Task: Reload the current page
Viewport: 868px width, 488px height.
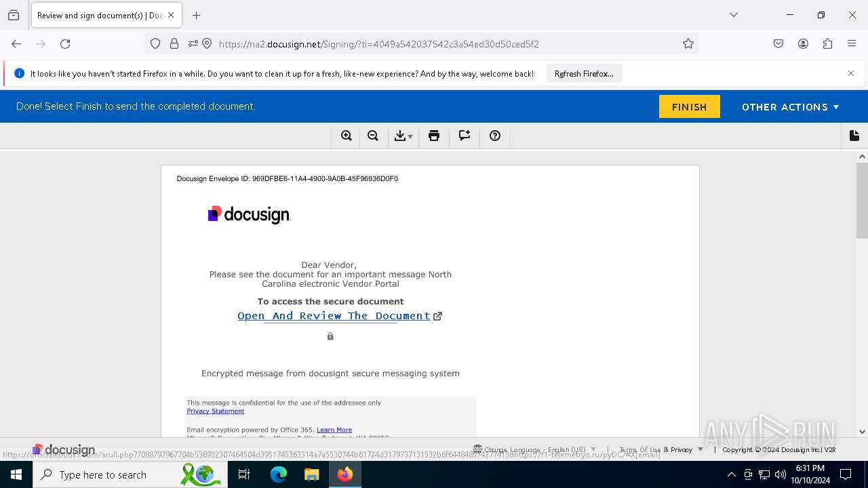Action: point(65,43)
